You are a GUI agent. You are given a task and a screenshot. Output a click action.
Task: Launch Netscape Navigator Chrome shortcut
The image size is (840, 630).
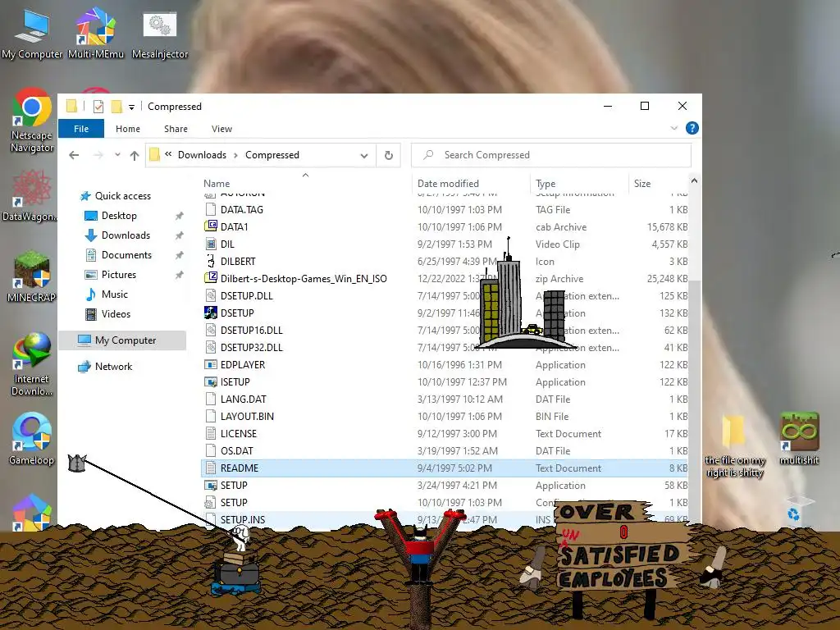pos(32,120)
